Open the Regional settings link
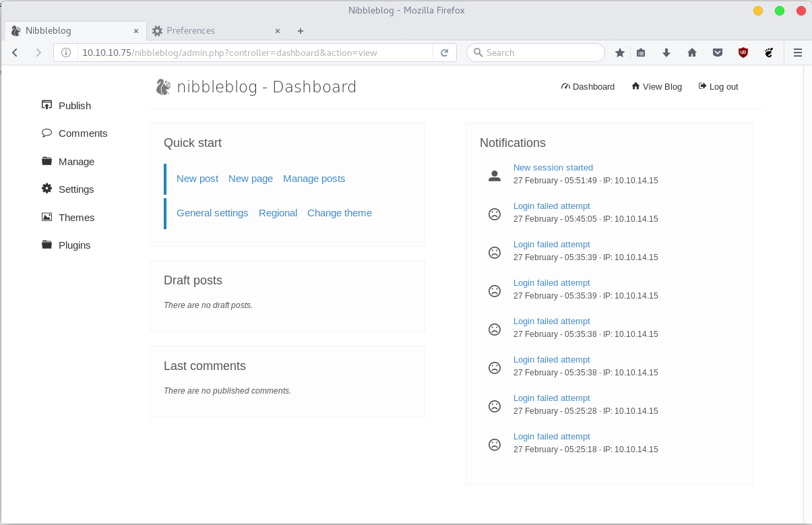This screenshot has height=525, width=812. (278, 213)
